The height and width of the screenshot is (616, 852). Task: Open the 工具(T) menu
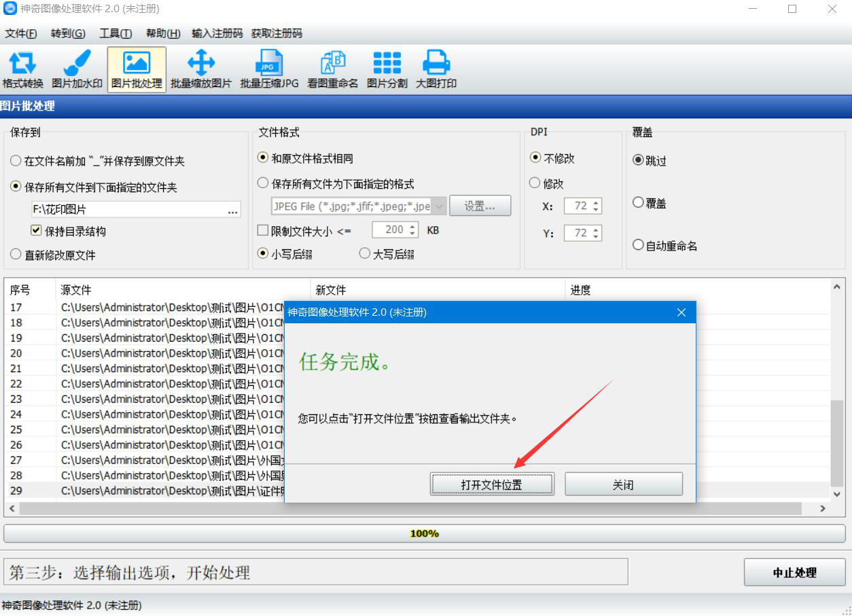point(116,33)
